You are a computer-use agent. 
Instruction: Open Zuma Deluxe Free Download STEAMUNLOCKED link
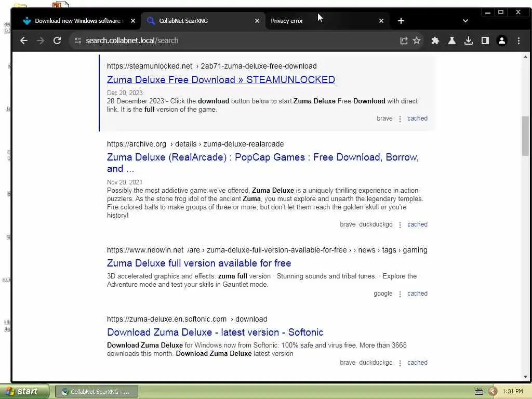(x=221, y=79)
